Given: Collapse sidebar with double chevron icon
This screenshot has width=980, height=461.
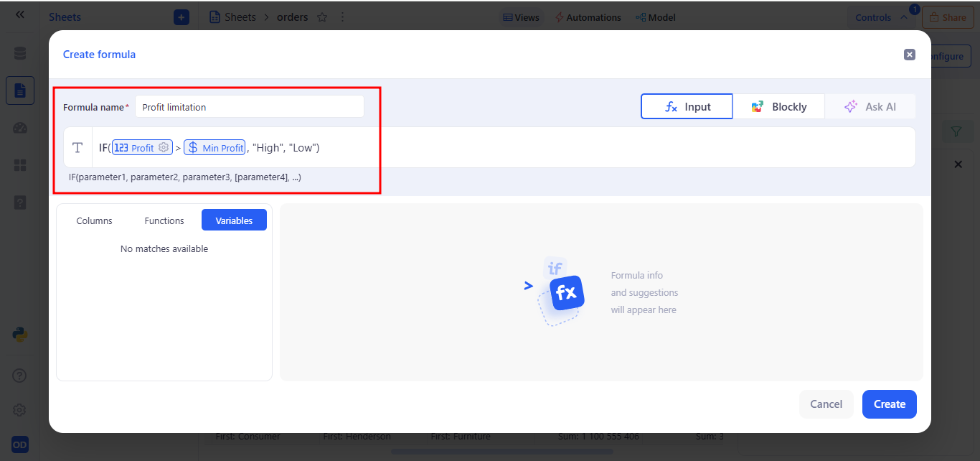Looking at the screenshot, I should coord(20,14).
